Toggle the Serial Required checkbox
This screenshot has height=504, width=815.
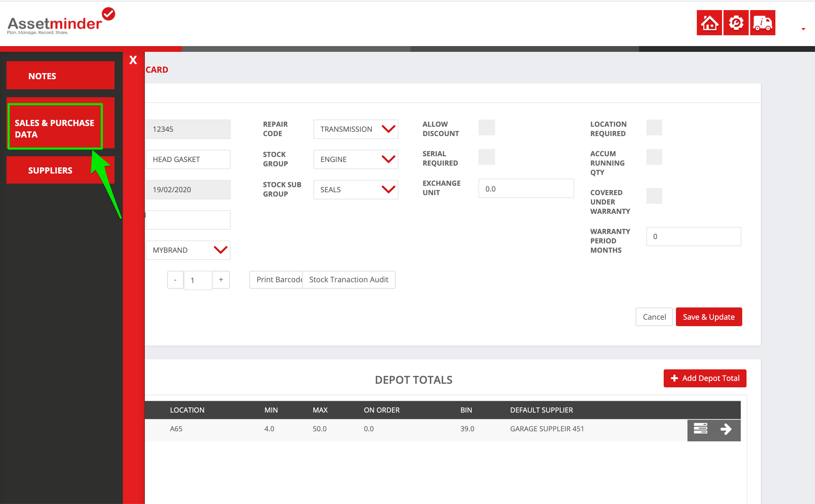pyautogui.click(x=486, y=157)
